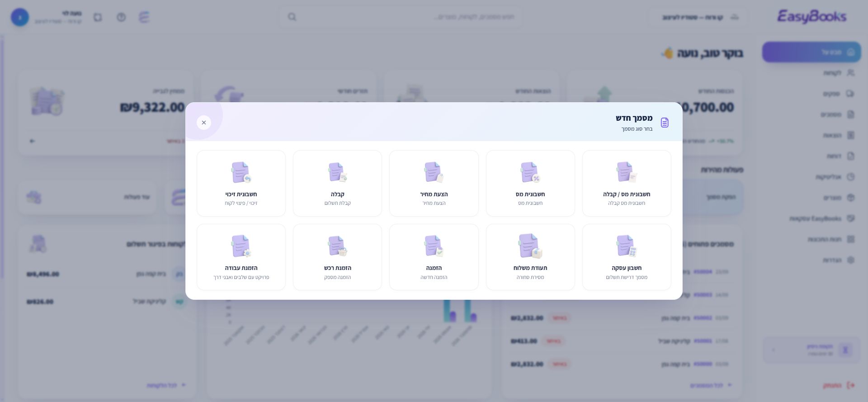Pick the הזמנת עבודה work order card
This screenshot has height=402, width=868.
[x=241, y=257]
